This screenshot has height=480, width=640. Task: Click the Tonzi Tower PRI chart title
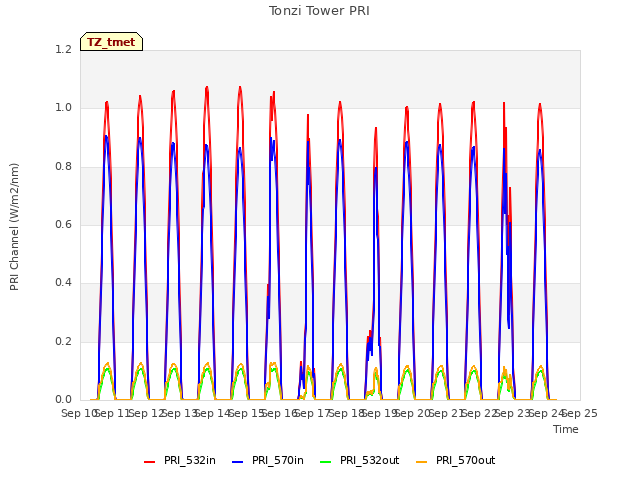(x=319, y=11)
